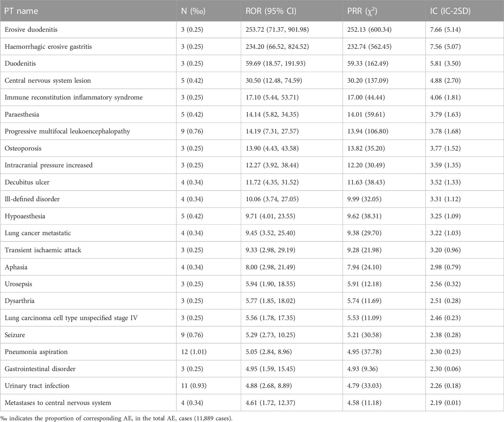
Task: Select PRR value '4.93 (9.36)'
Action: point(363,369)
